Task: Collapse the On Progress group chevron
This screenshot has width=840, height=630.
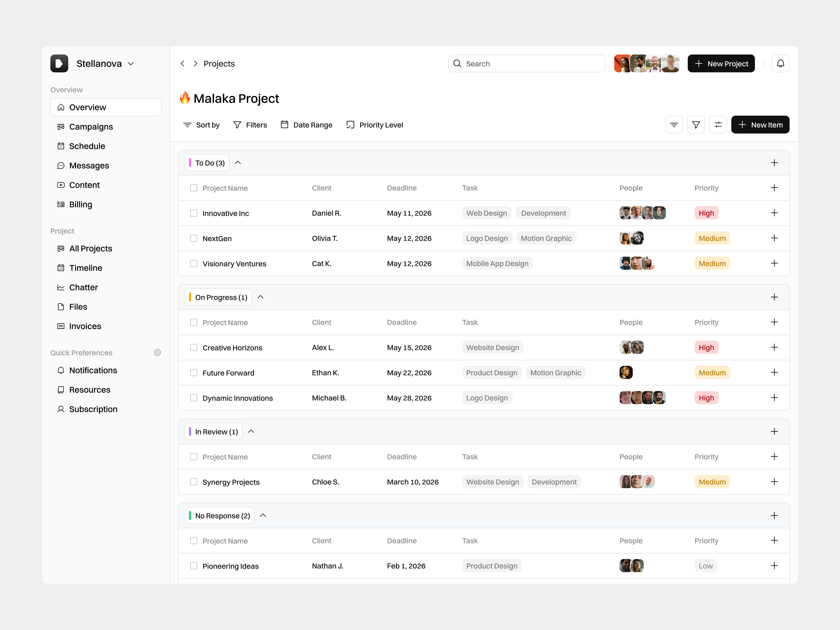Action: point(260,297)
